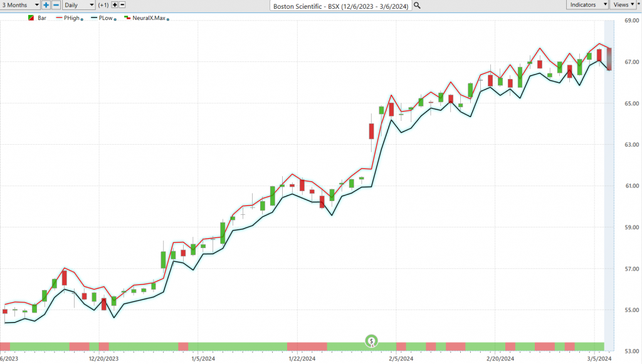The image size is (642, 364).
Task: Open the Daily interval dropdown
Action: [78, 5]
